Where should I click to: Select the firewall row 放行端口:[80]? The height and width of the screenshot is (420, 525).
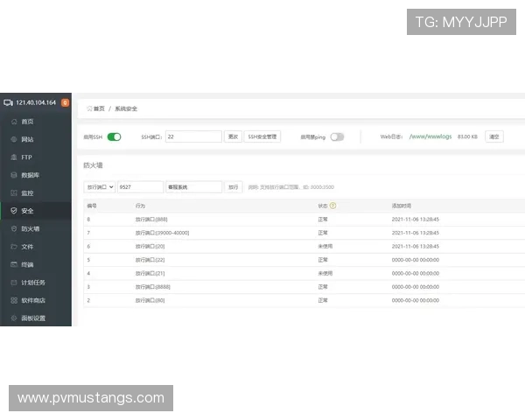(304, 300)
